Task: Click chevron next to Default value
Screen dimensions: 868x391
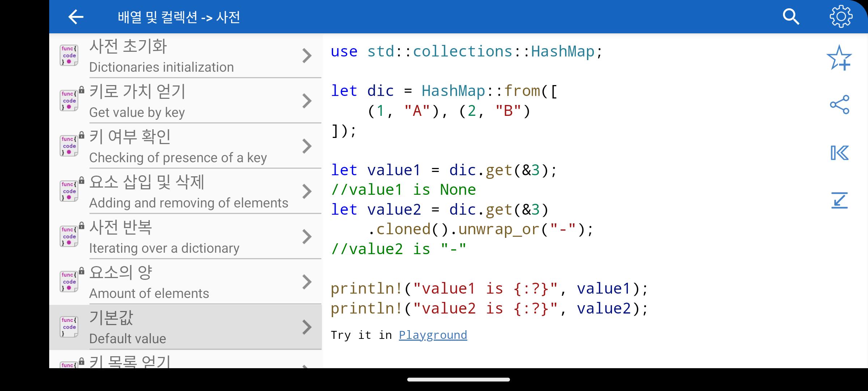Action: (x=307, y=327)
